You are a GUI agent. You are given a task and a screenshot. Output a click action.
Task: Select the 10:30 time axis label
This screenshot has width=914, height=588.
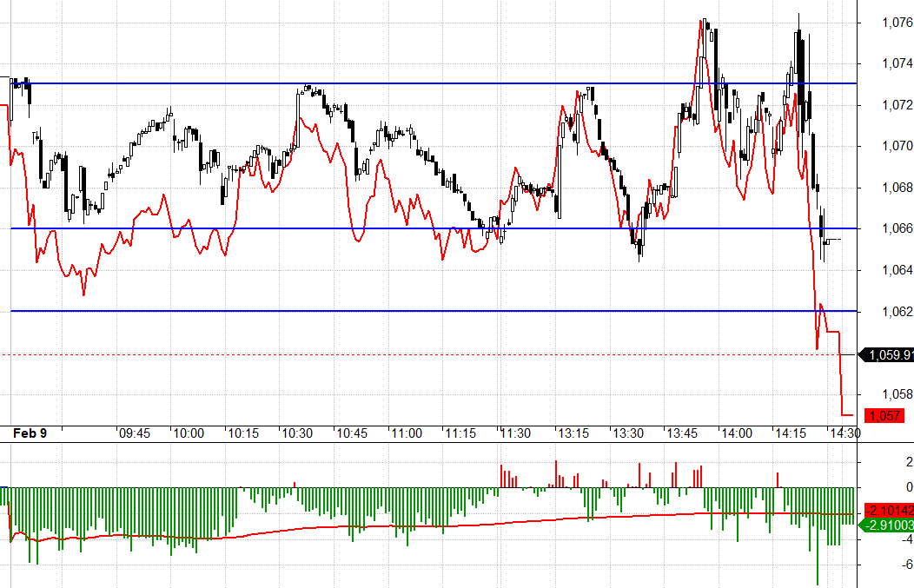[296, 433]
